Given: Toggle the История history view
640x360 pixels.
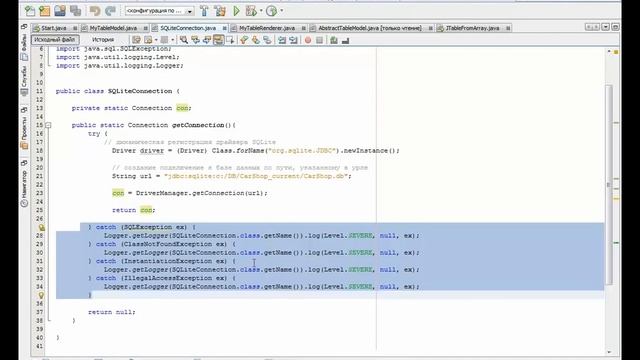Looking at the screenshot, I should tap(103, 40).
